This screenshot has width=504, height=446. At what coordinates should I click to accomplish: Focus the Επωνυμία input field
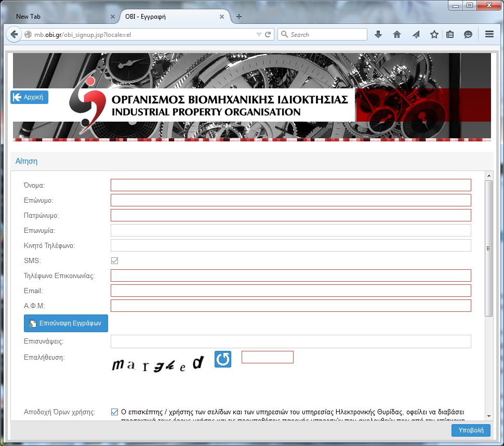[x=291, y=230]
